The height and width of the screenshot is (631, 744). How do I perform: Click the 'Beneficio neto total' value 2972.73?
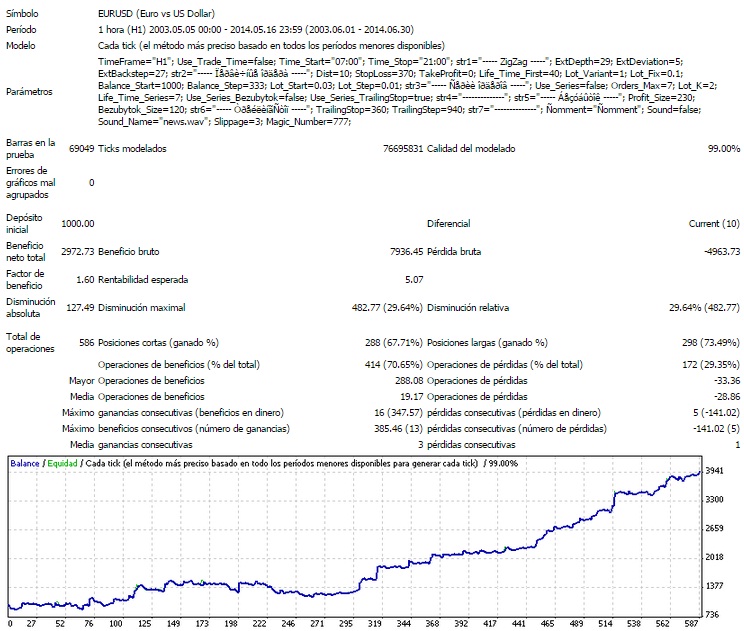click(76, 251)
